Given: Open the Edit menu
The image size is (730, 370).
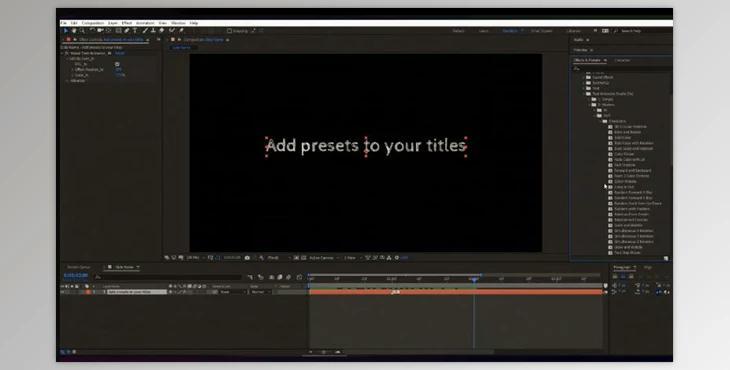Looking at the screenshot, I should click(x=74, y=23).
